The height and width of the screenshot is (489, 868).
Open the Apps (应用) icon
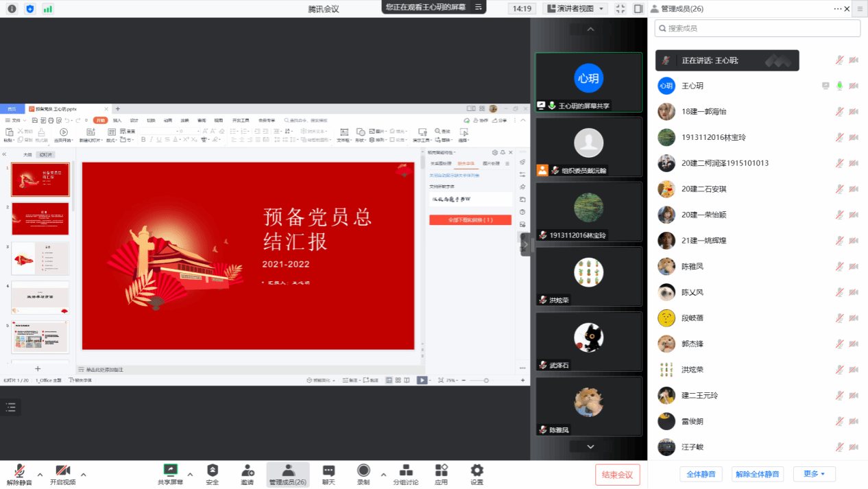[x=441, y=470]
